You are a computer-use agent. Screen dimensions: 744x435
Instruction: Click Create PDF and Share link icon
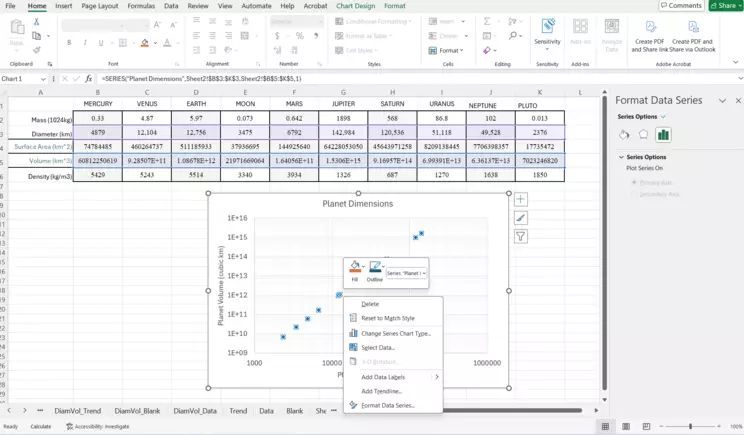[x=650, y=27]
